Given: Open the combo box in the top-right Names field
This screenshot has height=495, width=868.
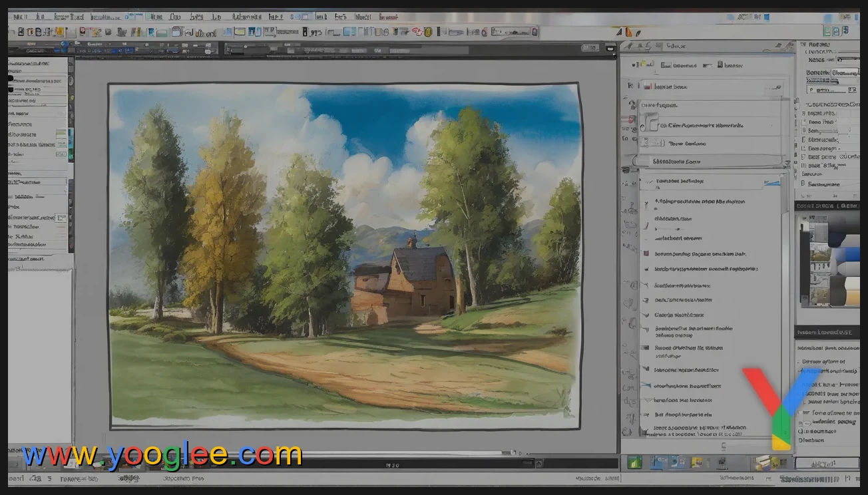Looking at the screenshot, I should [844, 60].
